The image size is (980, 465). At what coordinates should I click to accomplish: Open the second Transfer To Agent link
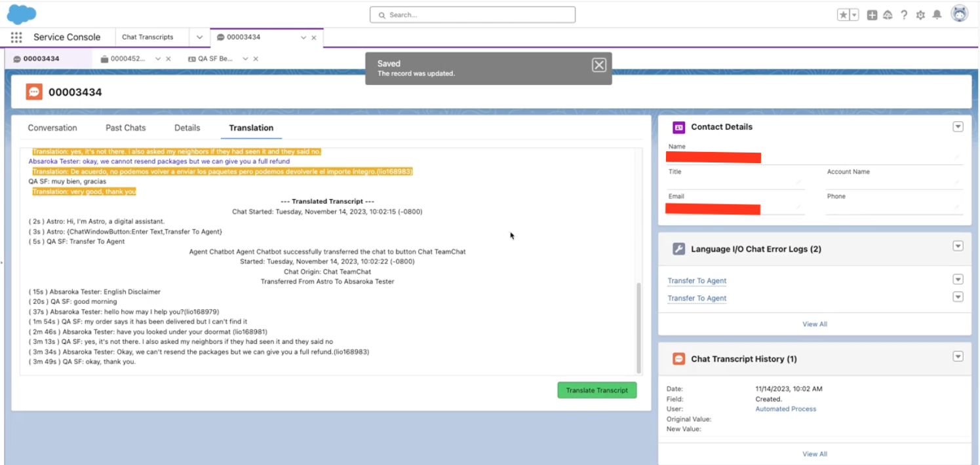tap(697, 298)
